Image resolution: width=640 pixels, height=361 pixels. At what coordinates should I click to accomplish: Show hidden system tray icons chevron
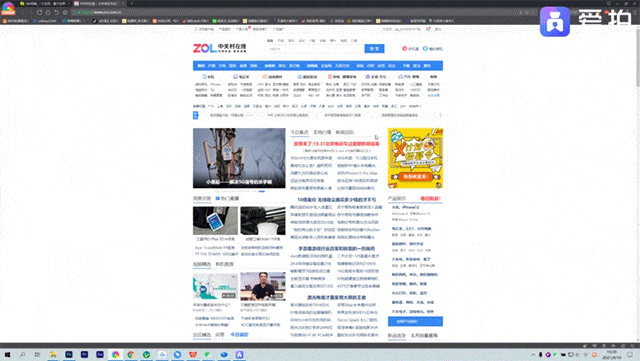click(533, 355)
